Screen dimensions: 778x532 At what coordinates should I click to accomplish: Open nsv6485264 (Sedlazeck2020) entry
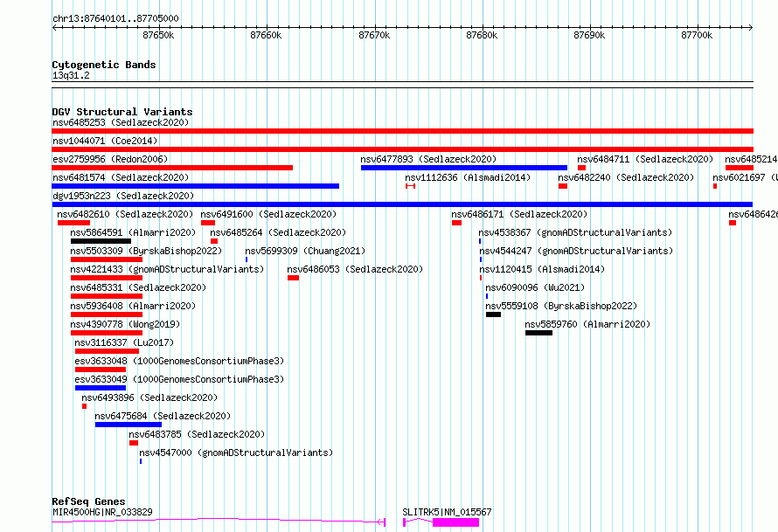tap(278, 232)
